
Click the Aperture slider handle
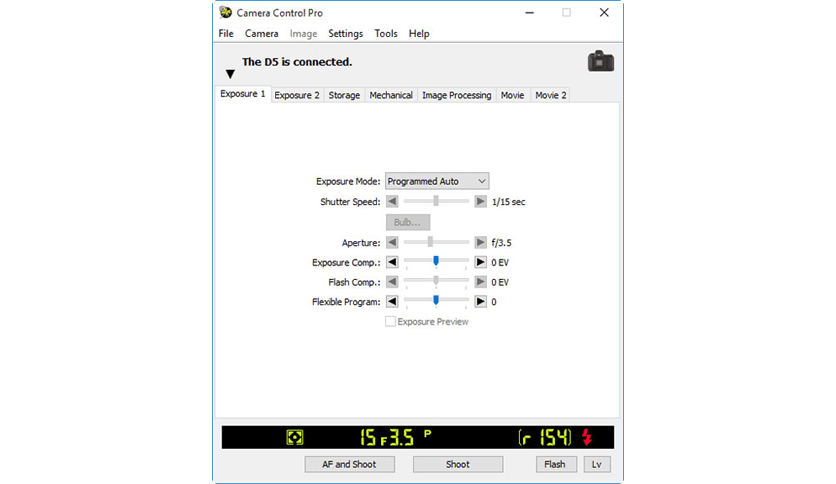click(430, 241)
